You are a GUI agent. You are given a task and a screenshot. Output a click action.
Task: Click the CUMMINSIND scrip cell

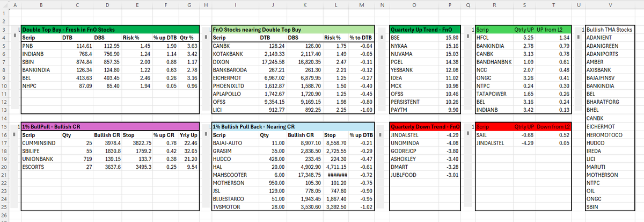[x=42, y=144]
